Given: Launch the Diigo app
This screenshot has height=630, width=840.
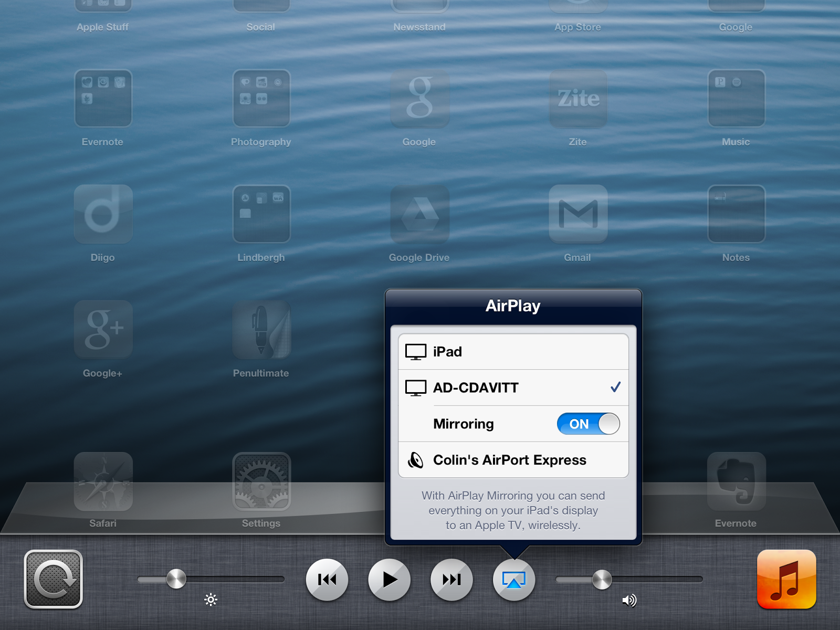Looking at the screenshot, I should coord(103,214).
